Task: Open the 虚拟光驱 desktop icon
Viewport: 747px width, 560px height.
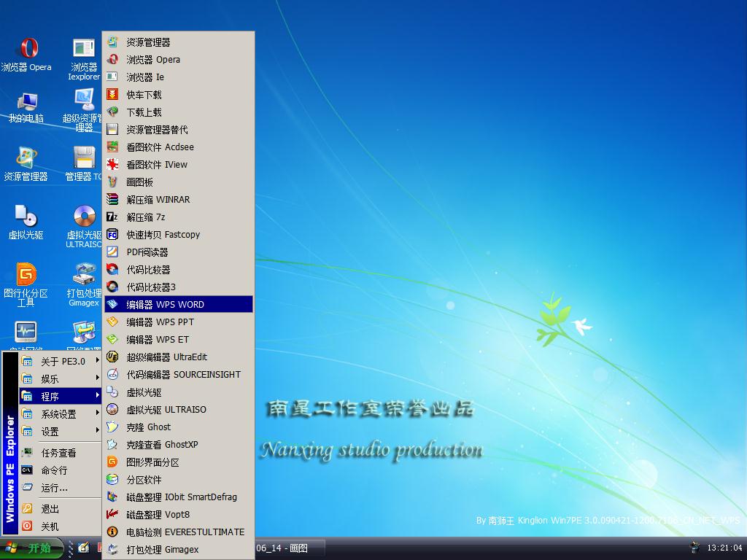Action: 26,222
